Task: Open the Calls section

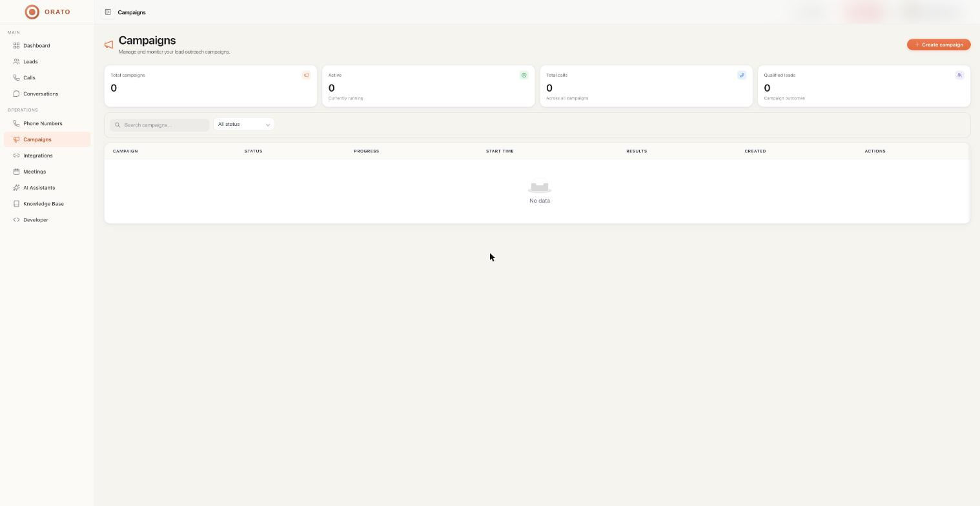Action: click(47, 77)
